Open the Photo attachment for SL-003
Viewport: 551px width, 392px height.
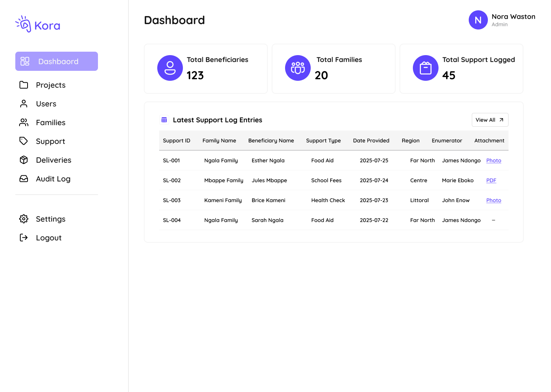pos(494,200)
